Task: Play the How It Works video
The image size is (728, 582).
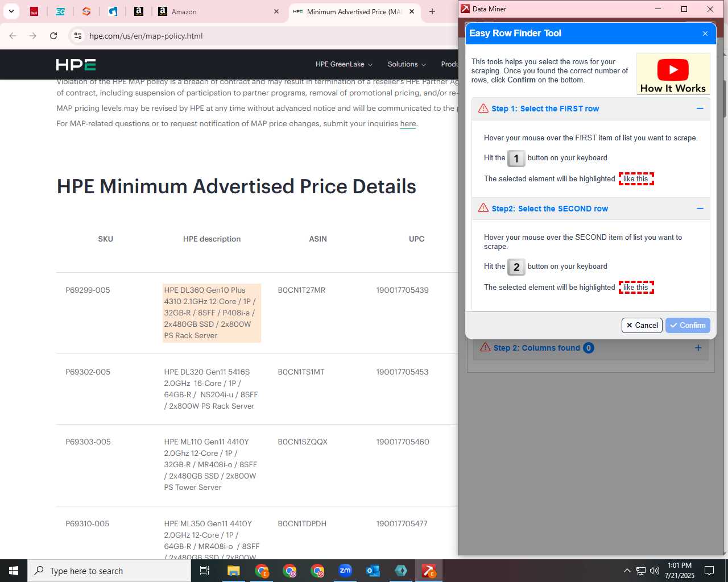Action: coord(673,73)
